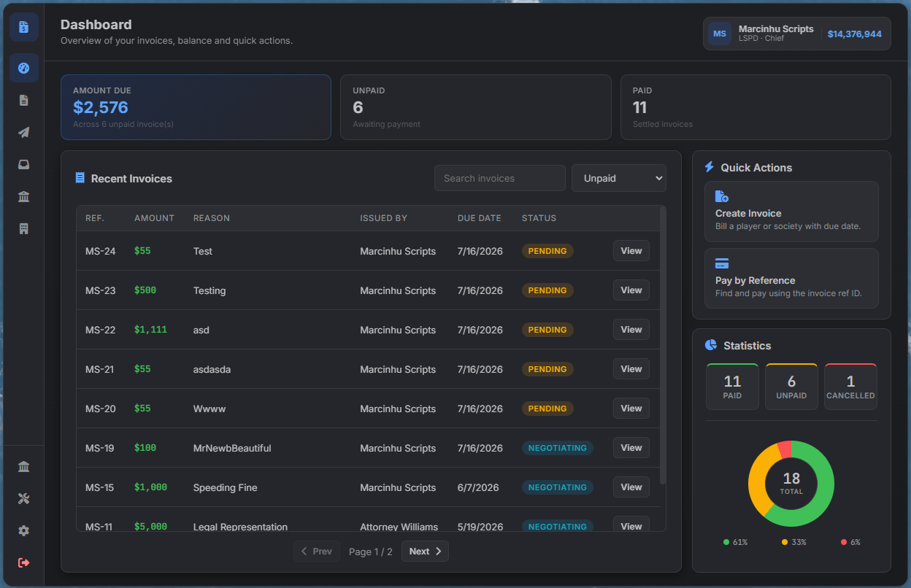Viewport: 911px width, 588px height.
Task: Click the 18 Total donut center
Action: click(x=791, y=483)
